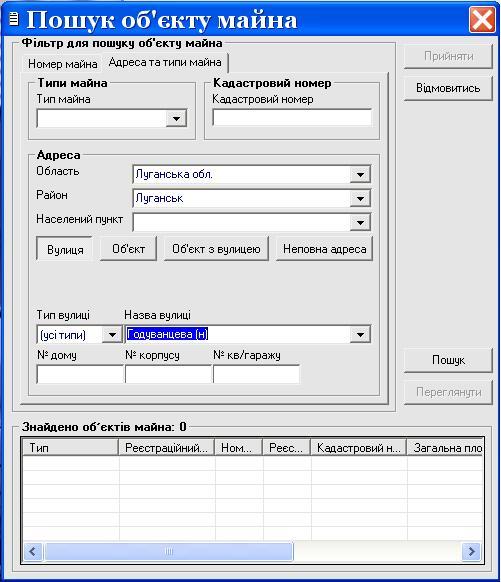Click the results table right scroll arrow

471,551
